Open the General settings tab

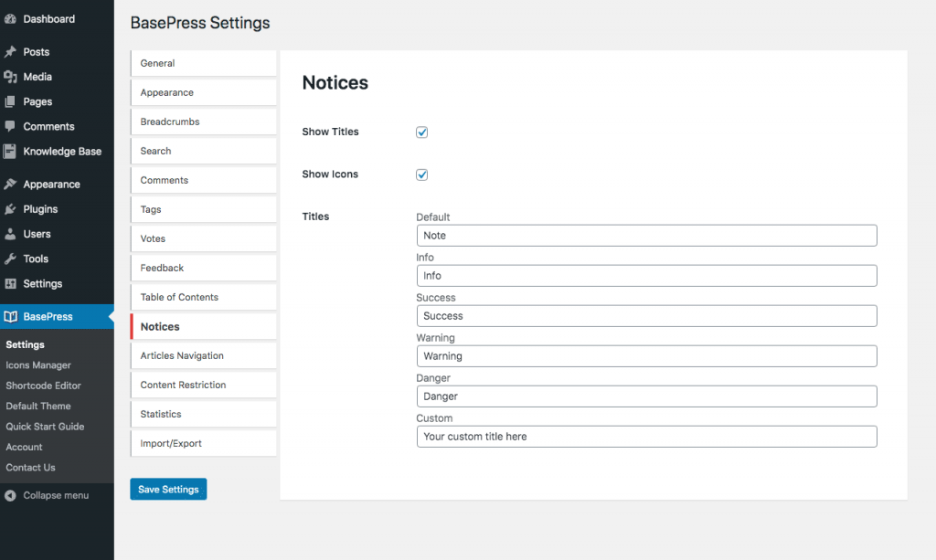click(x=204, y=63)
